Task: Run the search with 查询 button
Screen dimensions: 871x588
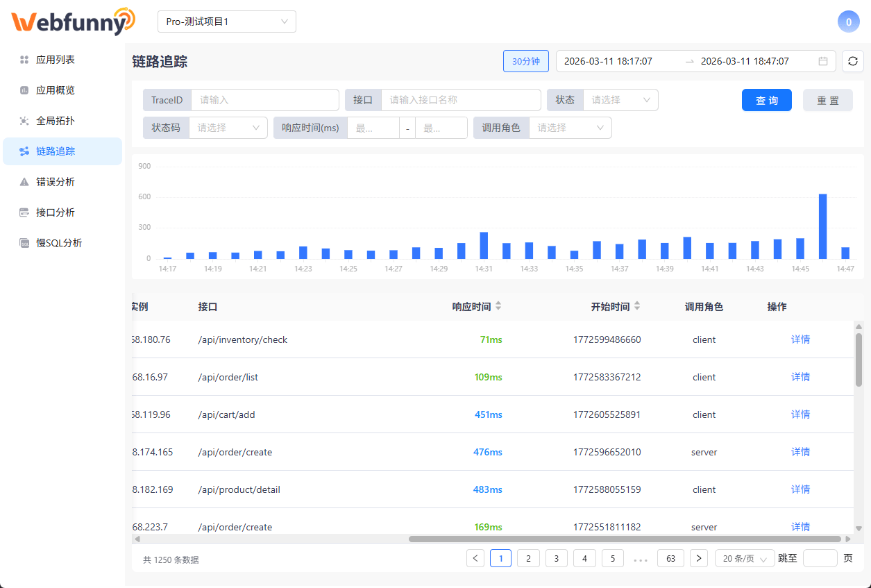Action: (x=766, y=99)
